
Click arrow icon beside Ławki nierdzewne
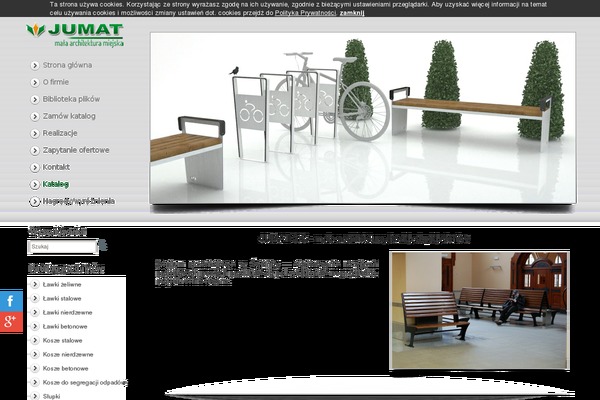pos(35,312)
